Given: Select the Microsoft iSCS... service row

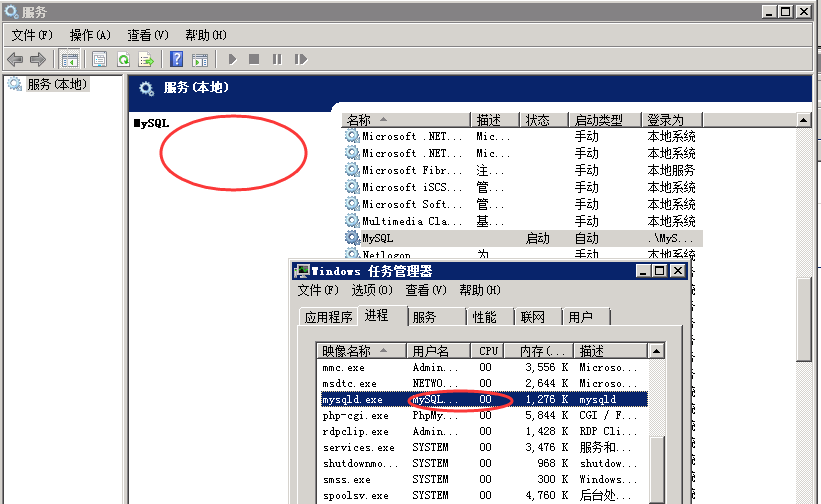Looking at the screenshot, I should click(523, 187).
